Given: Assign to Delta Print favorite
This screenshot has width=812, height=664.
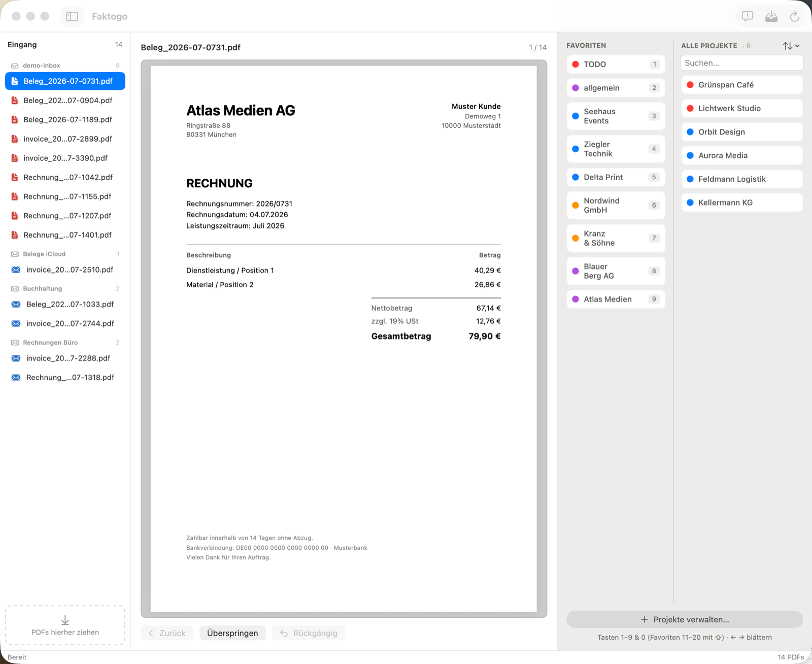Looking at the screenshot, I should coord(616,177).
